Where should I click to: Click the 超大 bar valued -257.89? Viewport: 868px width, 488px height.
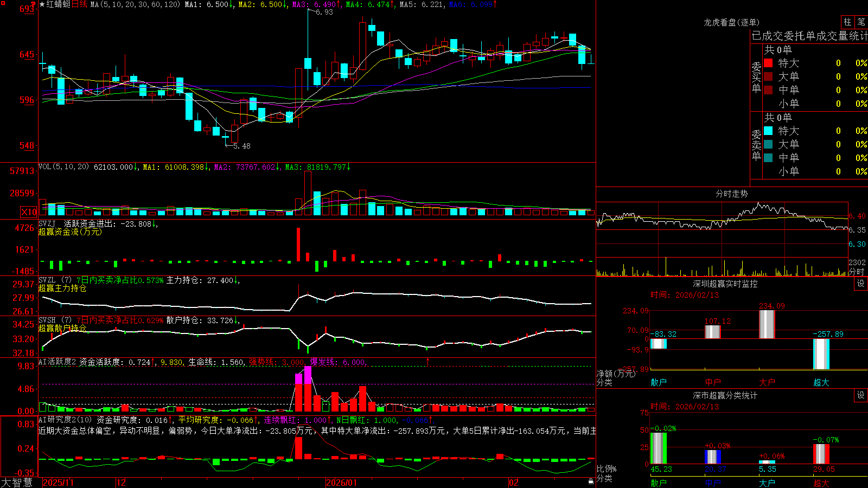821,354
